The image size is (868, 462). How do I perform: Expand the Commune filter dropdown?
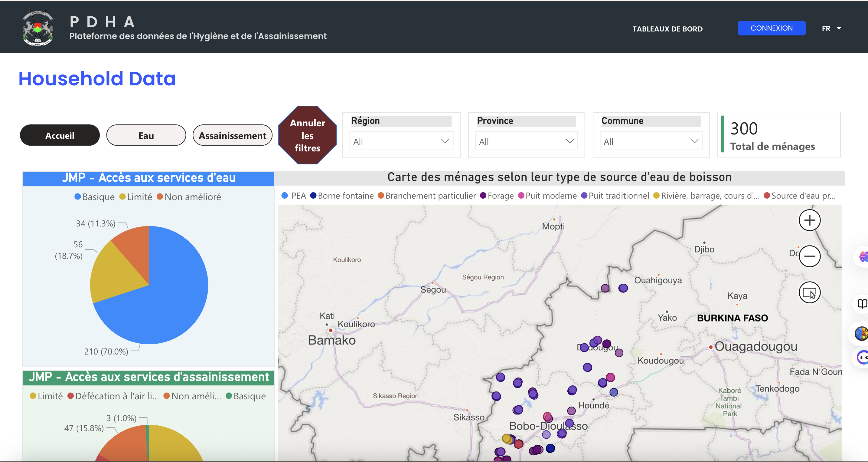pyautogui.click(x=651, y=141)
